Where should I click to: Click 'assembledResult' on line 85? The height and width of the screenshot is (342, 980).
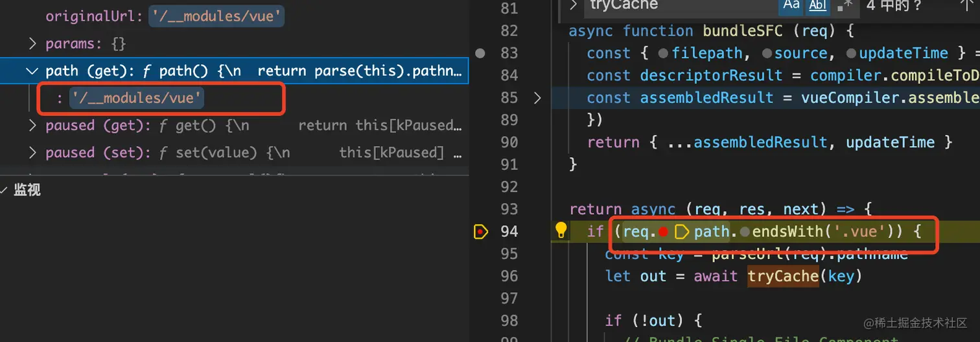pos(706,98)
